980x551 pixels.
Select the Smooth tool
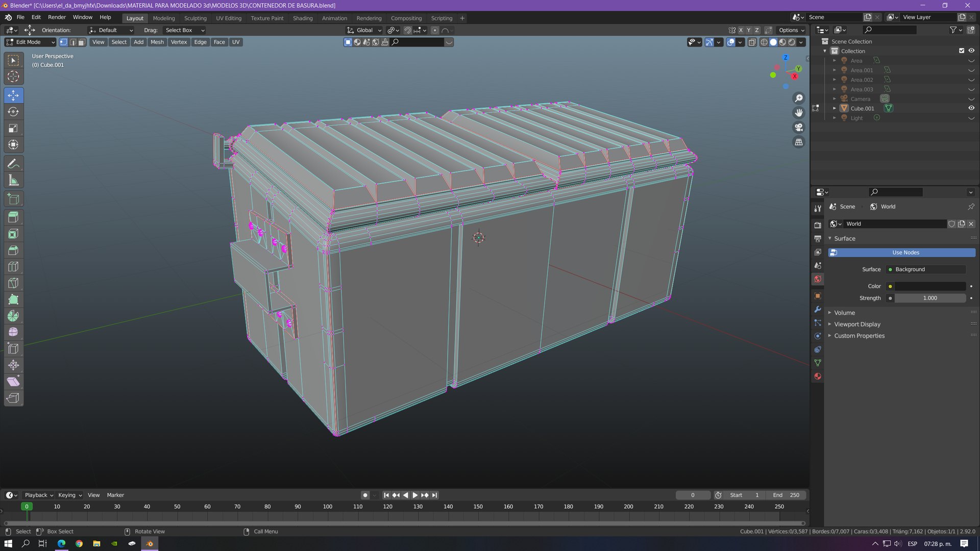click(13, 332)
